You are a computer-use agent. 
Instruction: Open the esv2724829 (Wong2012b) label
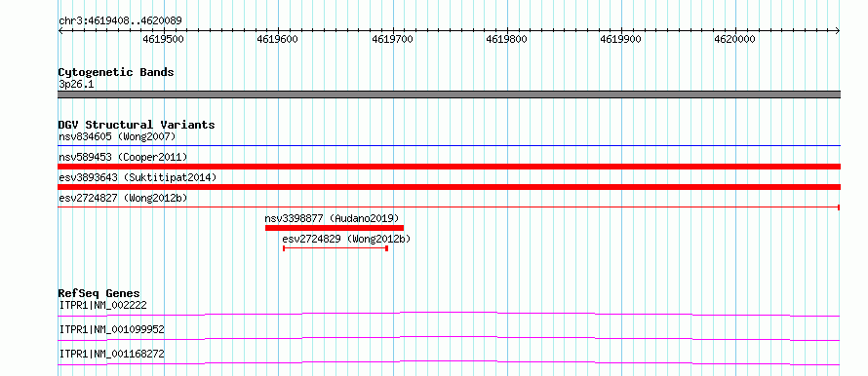346,239
